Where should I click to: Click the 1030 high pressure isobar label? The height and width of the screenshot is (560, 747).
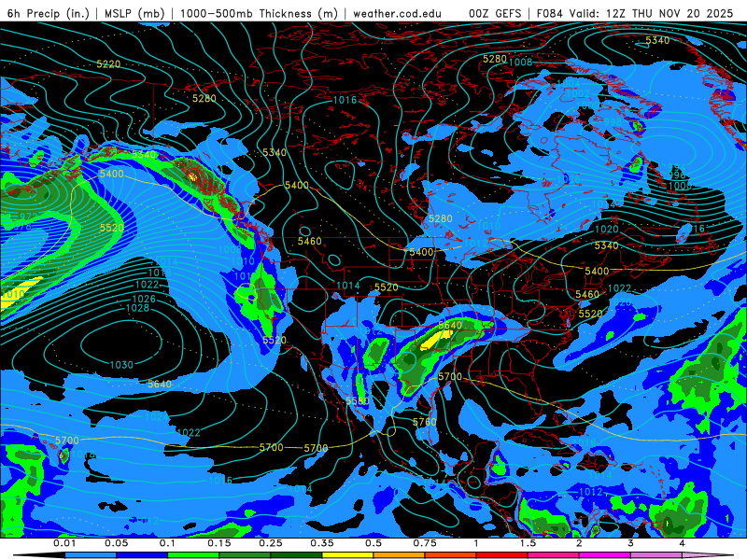[x=121, y=365]
